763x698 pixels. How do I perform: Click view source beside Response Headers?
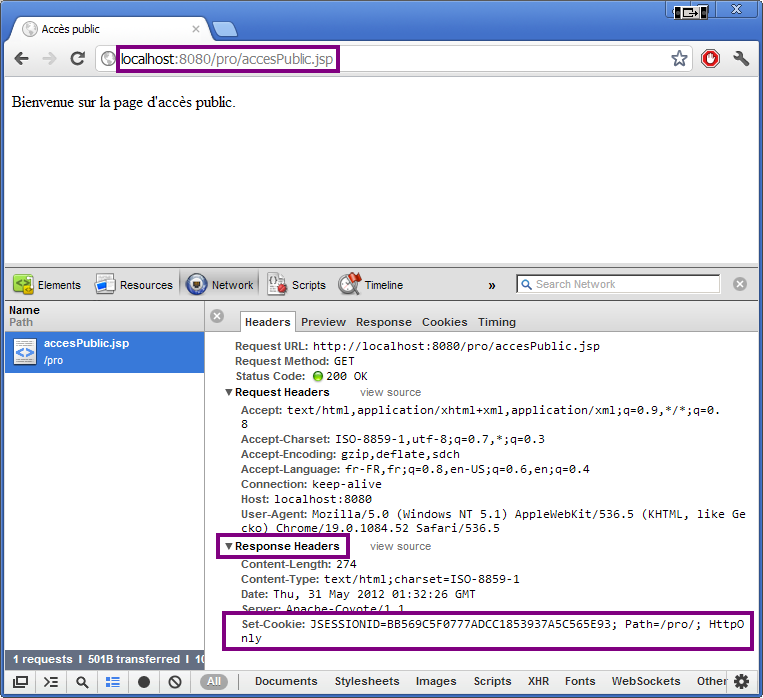click(x=400, y=546)
